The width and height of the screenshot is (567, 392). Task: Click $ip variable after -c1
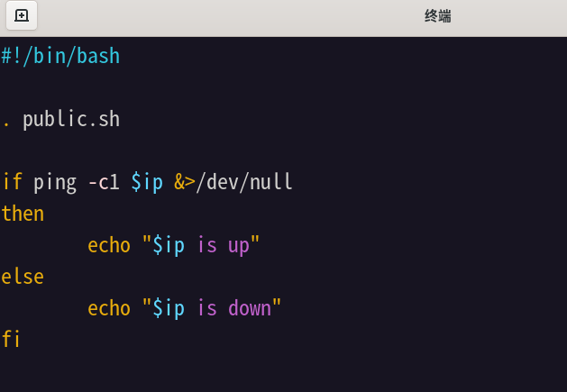tap(147, 183)
